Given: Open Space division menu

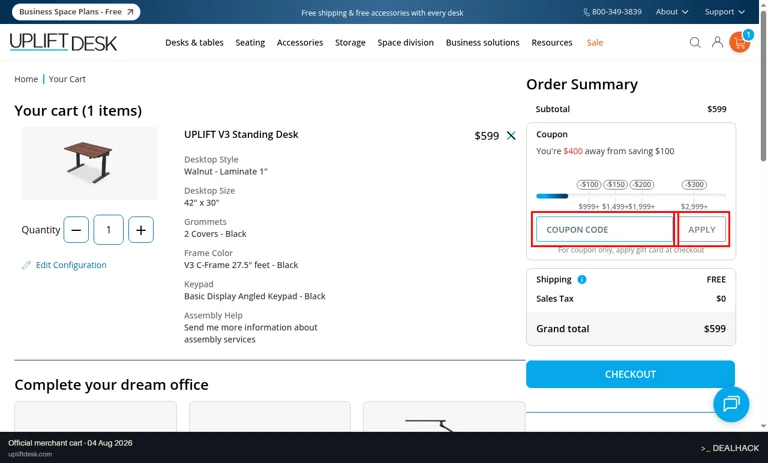Looking at the screenshot, I should pos(406,43).
